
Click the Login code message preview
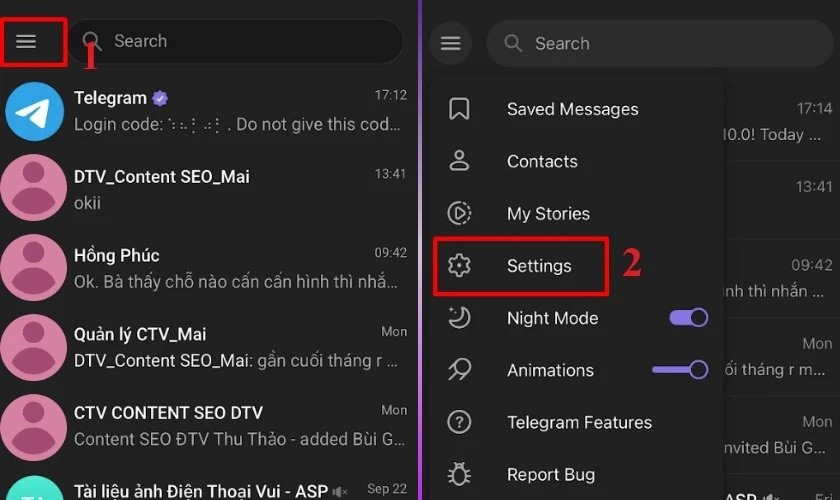click(x=237, y=124)
